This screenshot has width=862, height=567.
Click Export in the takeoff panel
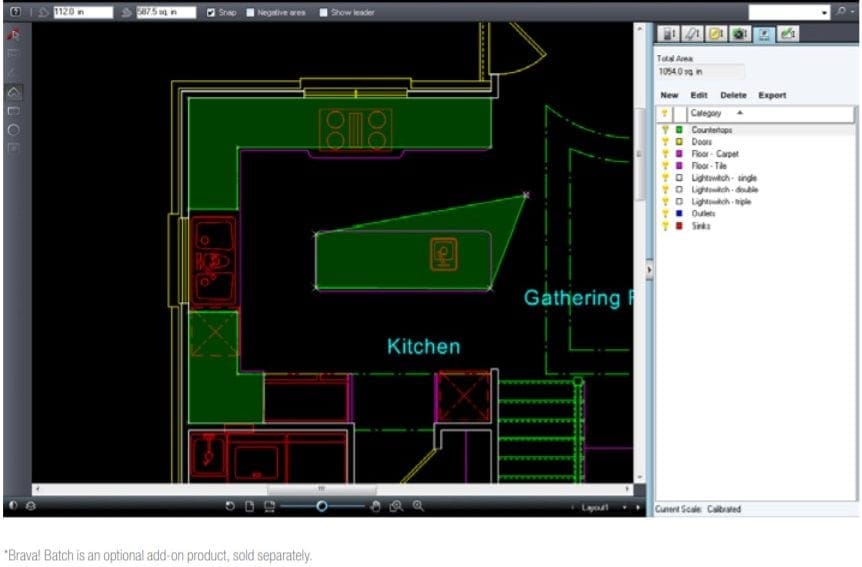(x=772, y=95)
